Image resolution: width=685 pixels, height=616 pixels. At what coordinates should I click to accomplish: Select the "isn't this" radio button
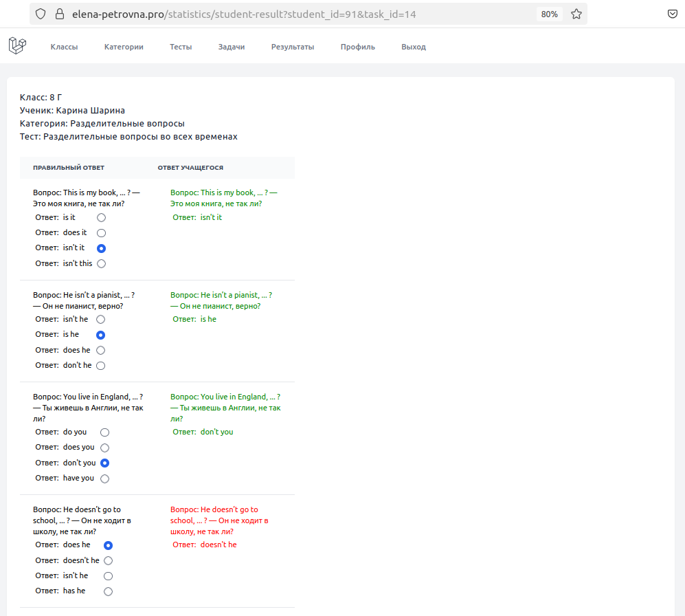click(102, 263)
